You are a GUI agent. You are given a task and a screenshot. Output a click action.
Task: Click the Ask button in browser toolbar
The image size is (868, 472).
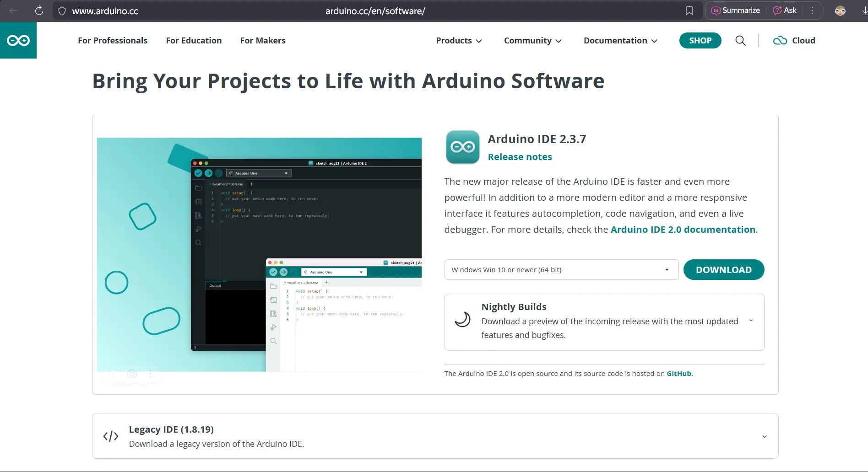pyautogui.click(x=785, y=11)
